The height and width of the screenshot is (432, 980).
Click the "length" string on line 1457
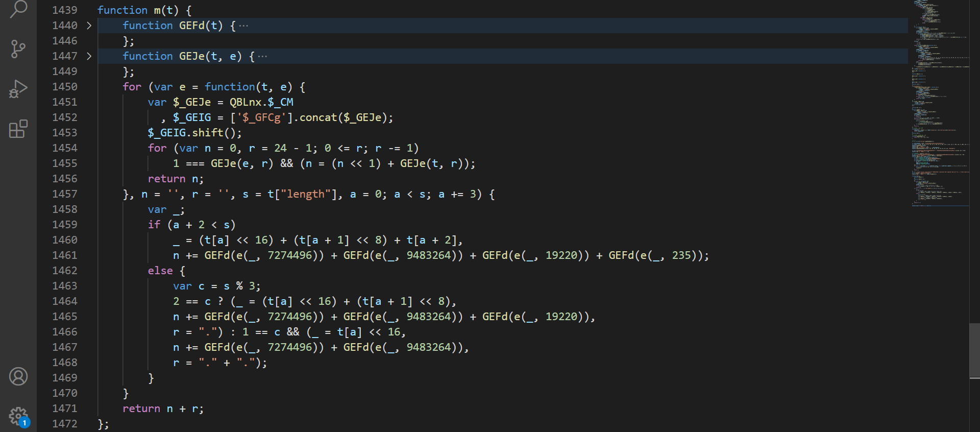tap(306, 194)
